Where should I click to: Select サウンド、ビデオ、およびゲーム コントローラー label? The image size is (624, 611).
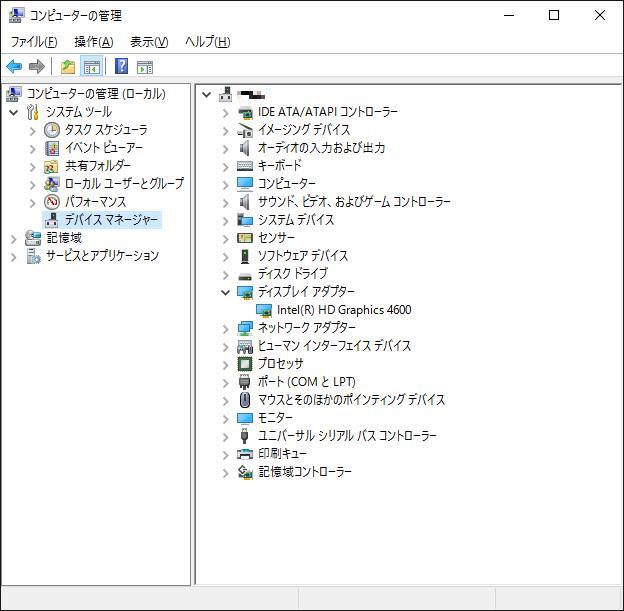click(354, 202)
